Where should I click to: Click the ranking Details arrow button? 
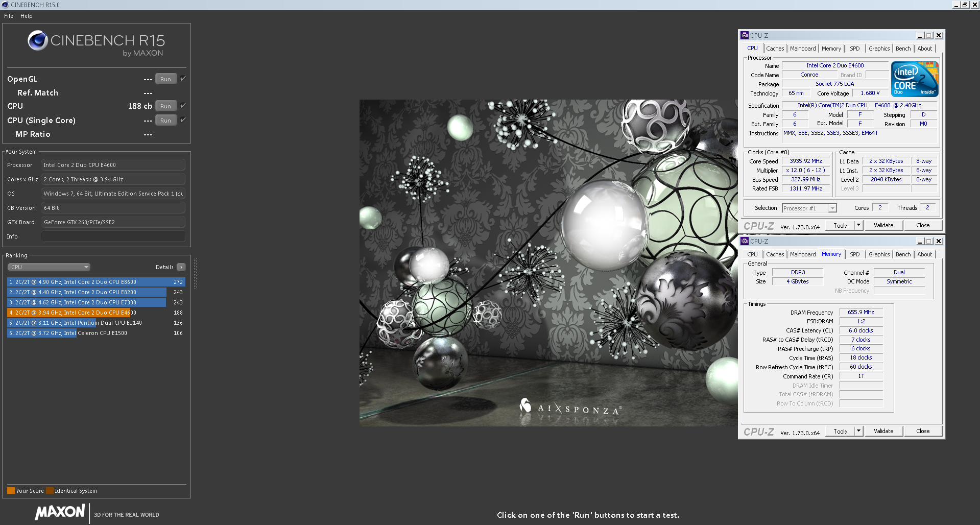(181, 267)
